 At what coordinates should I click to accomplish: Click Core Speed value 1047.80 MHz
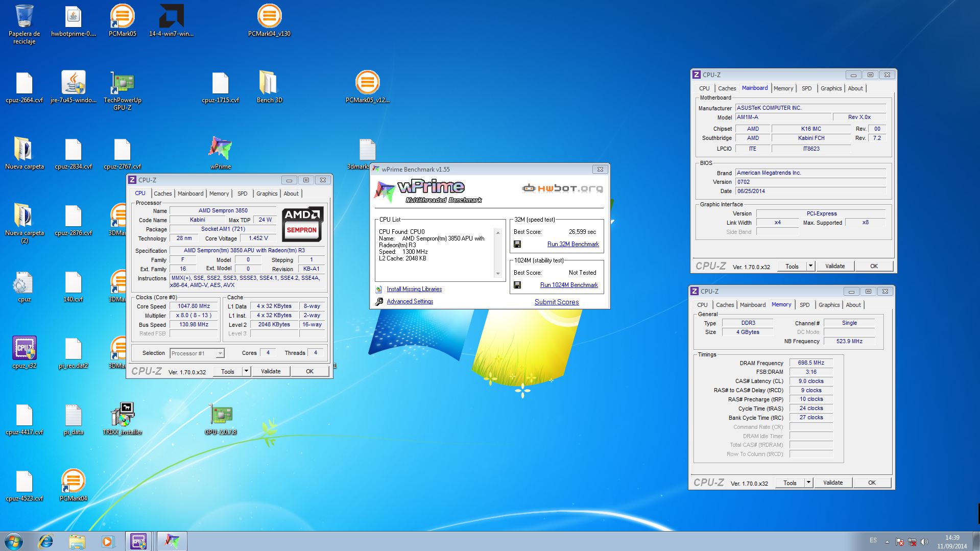click(194, 306)
